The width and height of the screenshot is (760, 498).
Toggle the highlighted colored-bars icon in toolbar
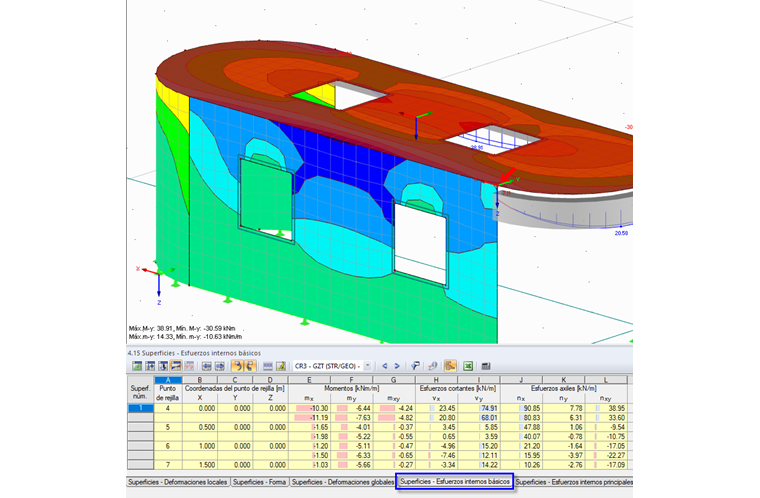176,366
